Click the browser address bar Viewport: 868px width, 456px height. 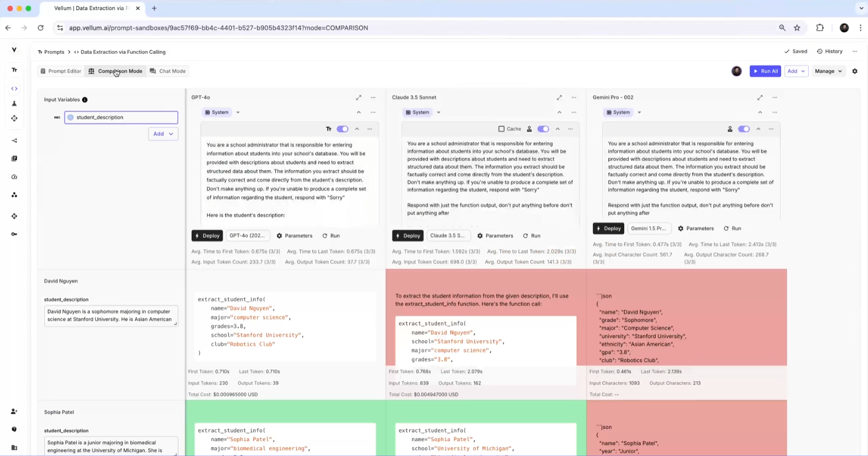(x=415, y=28)
